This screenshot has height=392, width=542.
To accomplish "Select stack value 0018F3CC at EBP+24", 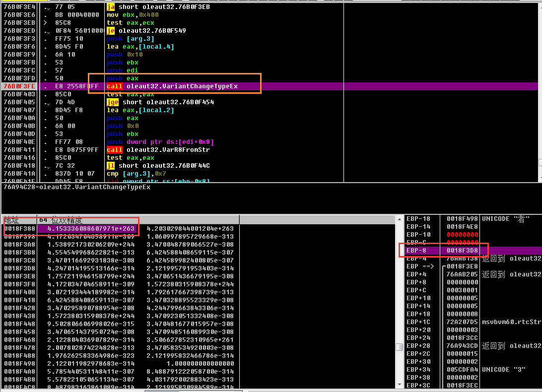I will [462, 338].
